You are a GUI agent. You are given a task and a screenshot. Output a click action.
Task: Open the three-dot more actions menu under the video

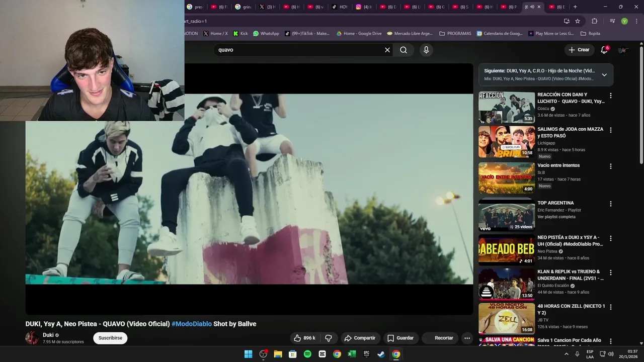[x=467, y=338]
